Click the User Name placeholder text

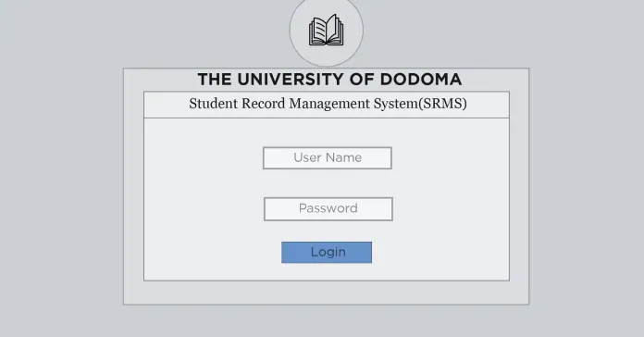[328, 157]
